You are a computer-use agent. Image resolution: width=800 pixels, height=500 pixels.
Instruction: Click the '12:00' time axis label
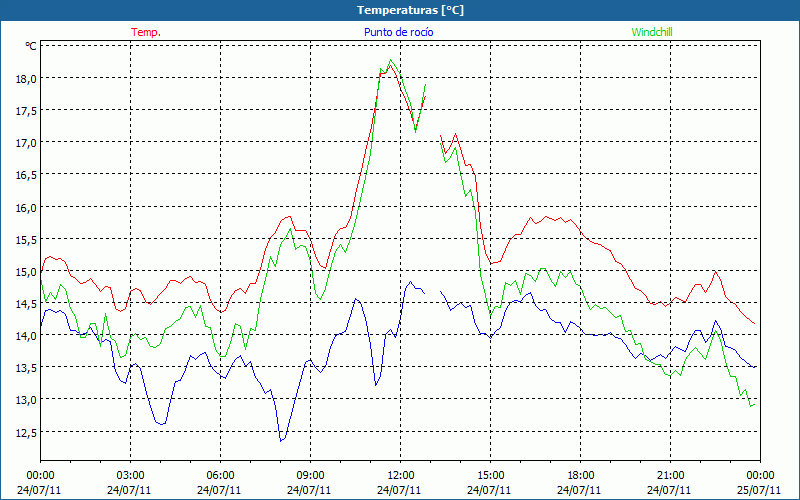401,476
